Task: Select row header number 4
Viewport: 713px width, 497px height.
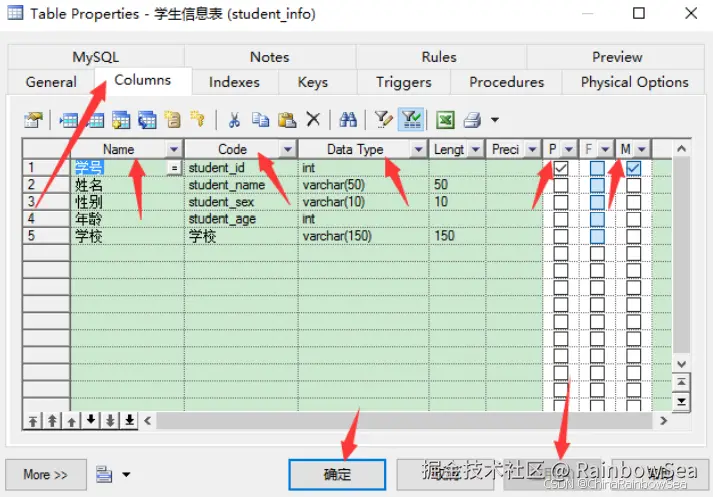Action: pos(46,219)
